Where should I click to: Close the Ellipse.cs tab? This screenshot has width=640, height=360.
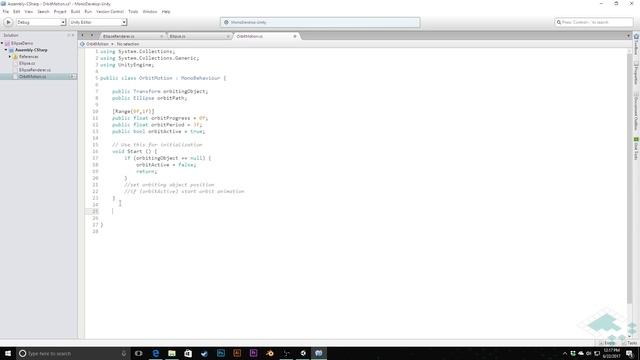coord(228,36)
